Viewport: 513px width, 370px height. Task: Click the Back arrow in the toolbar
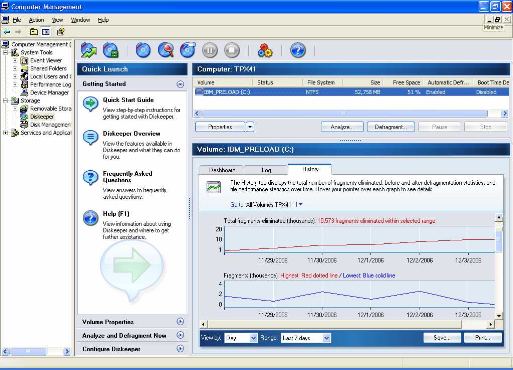click(7, 32)
